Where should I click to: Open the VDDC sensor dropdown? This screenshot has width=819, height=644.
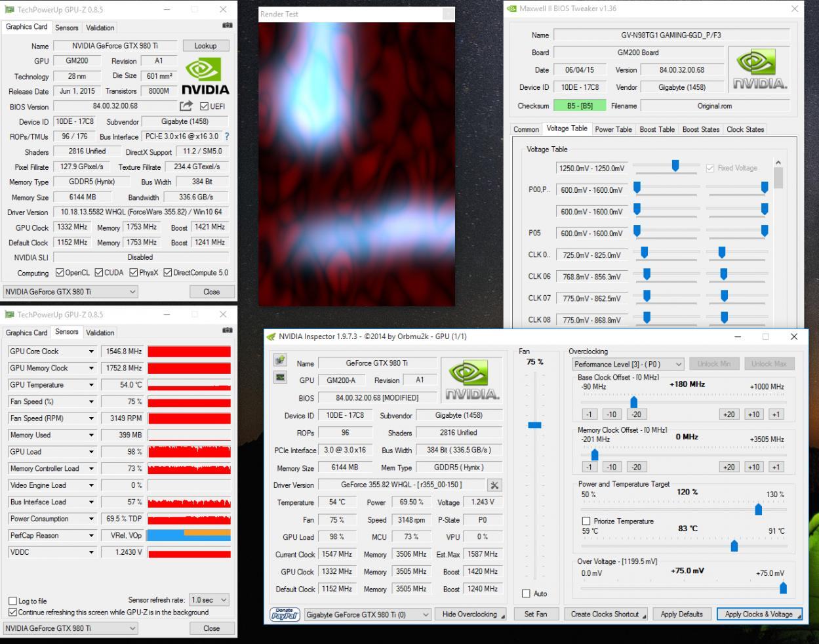pyautogui.click(x=92, y=552)
